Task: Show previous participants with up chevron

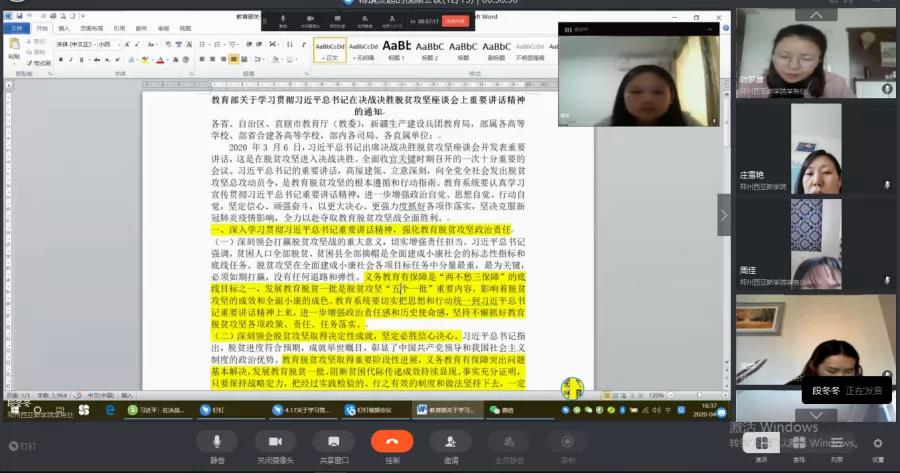Action: point(816,15)
